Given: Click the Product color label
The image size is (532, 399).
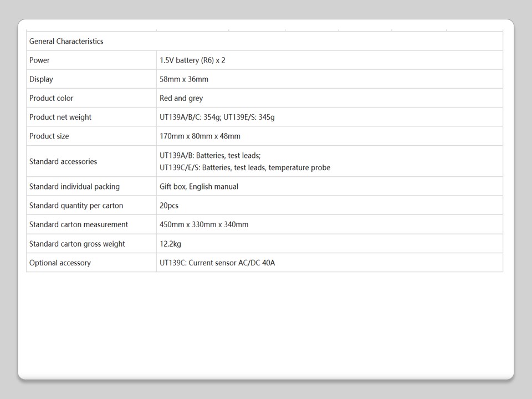Looking at the screenshot, I should [51, 98].
